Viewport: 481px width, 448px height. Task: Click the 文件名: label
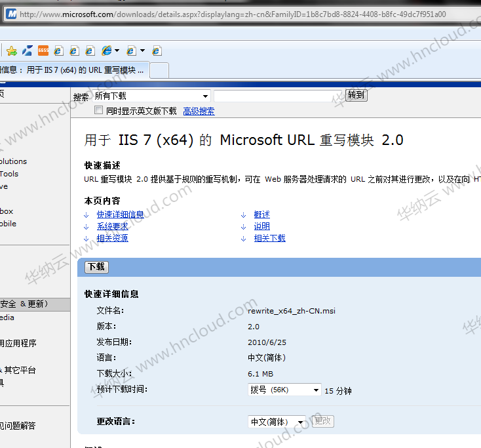point(110,310)
